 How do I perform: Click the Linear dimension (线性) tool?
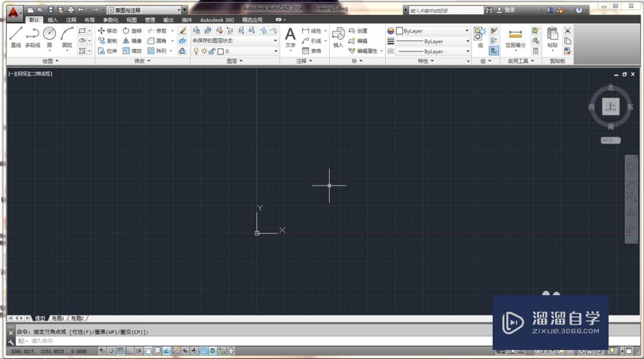pyautogui.click(x=312, y=31)
